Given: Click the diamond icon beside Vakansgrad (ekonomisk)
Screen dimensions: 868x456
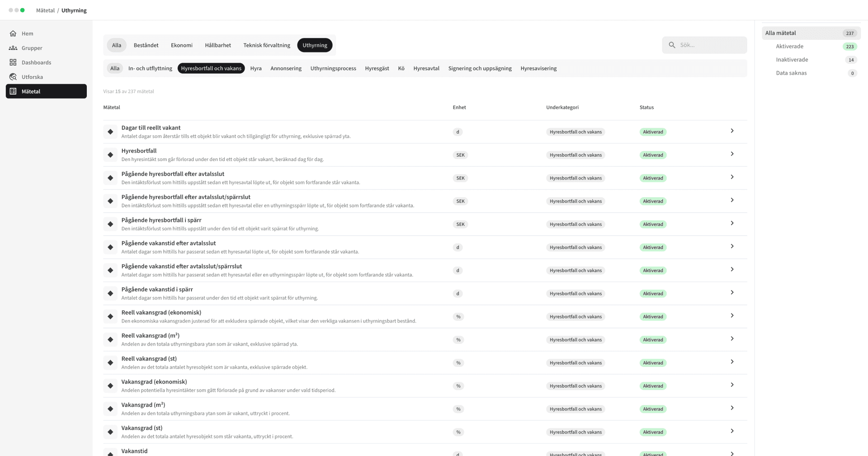Looking at the screenshot, I should pos(110,385).
